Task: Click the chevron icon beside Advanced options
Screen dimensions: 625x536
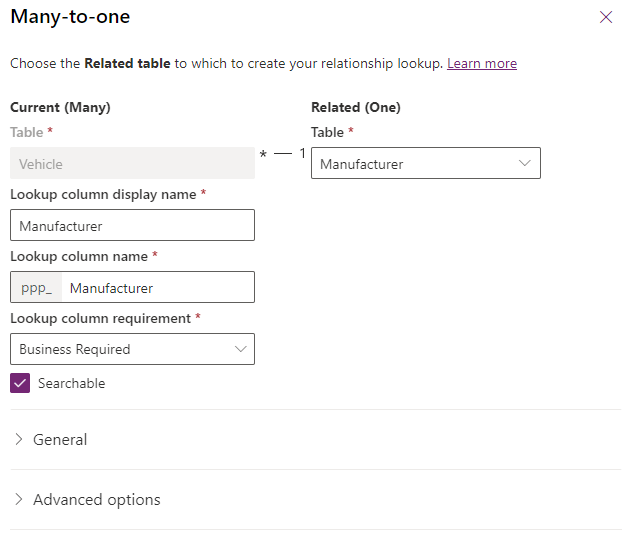Action: click(x=19, y=500)
